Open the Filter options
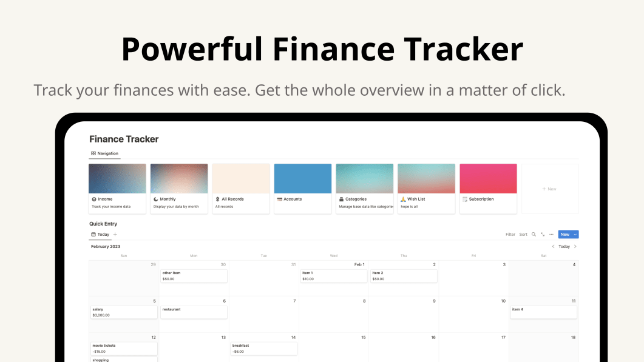Screen dimensions: 644x362 (510, 234)
